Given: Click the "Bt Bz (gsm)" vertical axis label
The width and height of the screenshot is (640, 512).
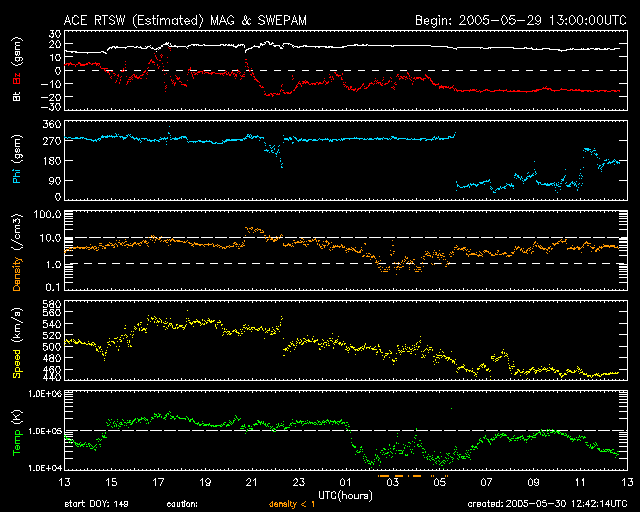Looking at the screenshot, I should tap(17, 69).
